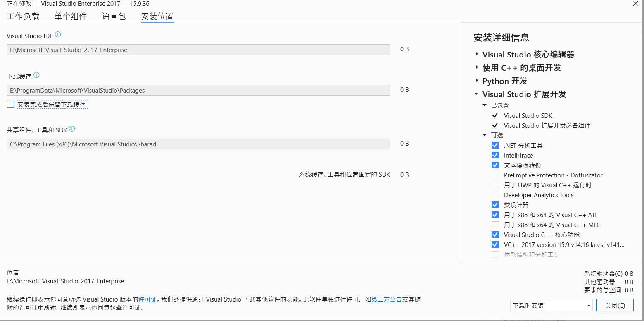Close the installer window with the X icon
Viewport: 644px width, 321px height.
point(635,3)
